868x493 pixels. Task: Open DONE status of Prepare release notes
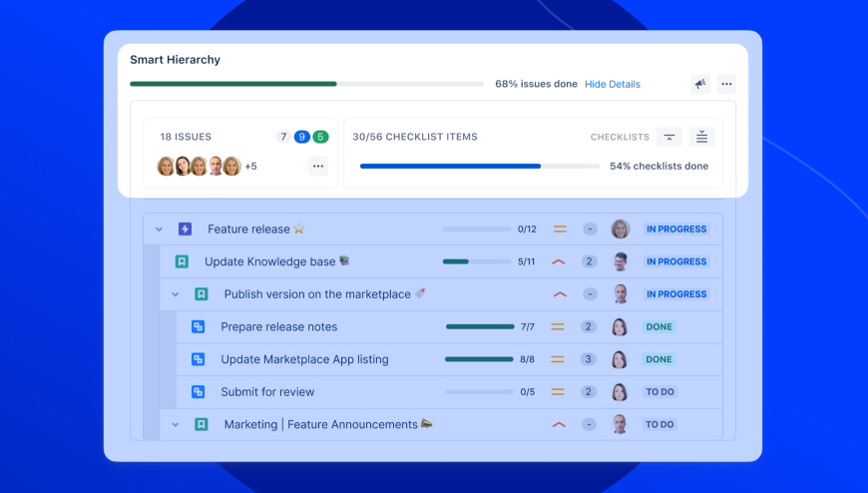tap(658, 326)
